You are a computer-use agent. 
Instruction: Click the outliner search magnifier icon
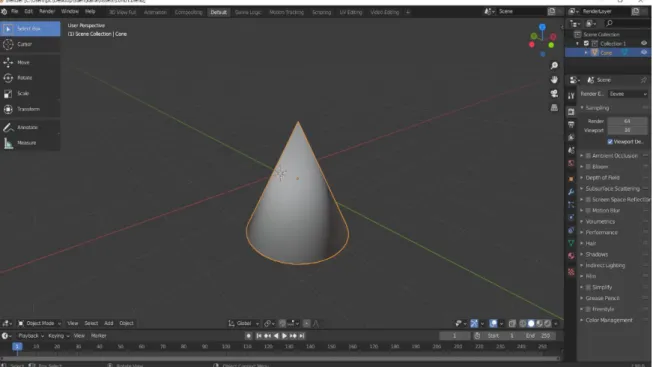(x=609, y=23)
